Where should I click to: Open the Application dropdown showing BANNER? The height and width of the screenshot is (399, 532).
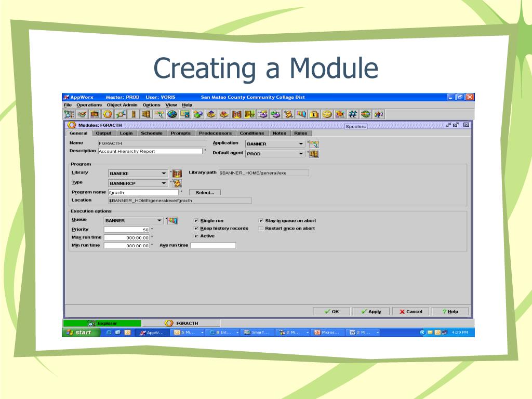(275, 144)
